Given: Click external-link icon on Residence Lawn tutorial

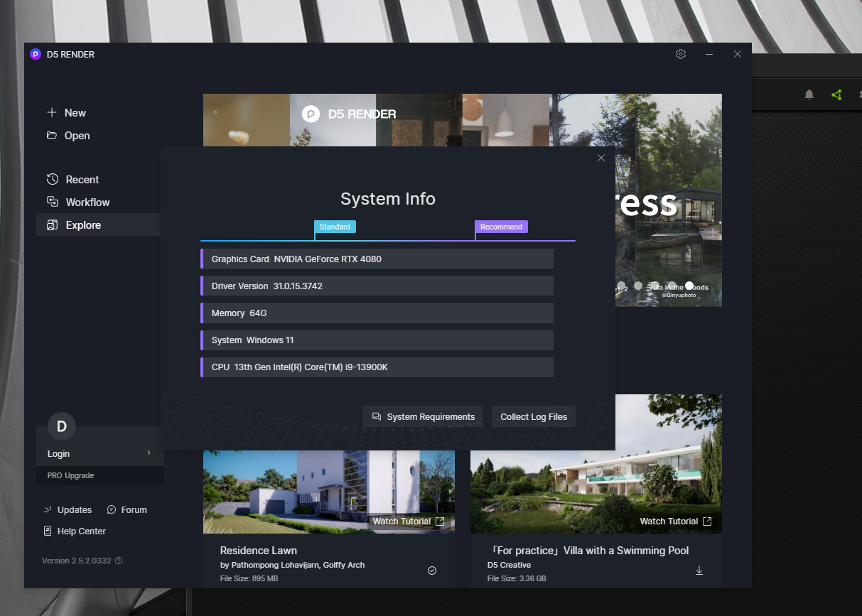Looking at the screenshot, I should point(440,522).
